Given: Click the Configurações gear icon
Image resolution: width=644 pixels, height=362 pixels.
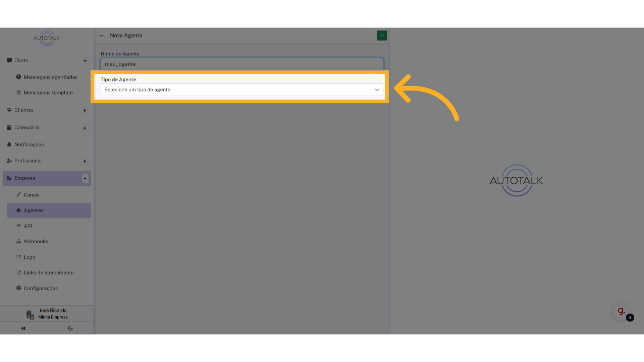Looking at the screenshot, I should click(x=18, y=288).
